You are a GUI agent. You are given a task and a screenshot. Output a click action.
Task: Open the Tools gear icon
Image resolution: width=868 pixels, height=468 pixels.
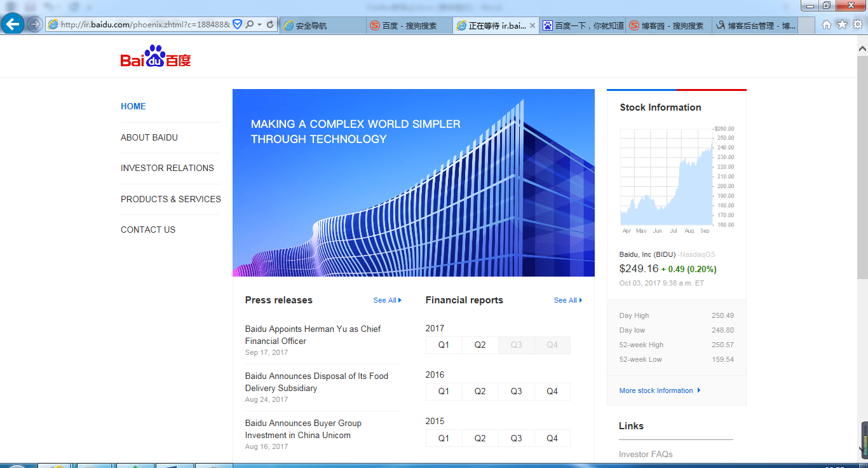point(857,25)
